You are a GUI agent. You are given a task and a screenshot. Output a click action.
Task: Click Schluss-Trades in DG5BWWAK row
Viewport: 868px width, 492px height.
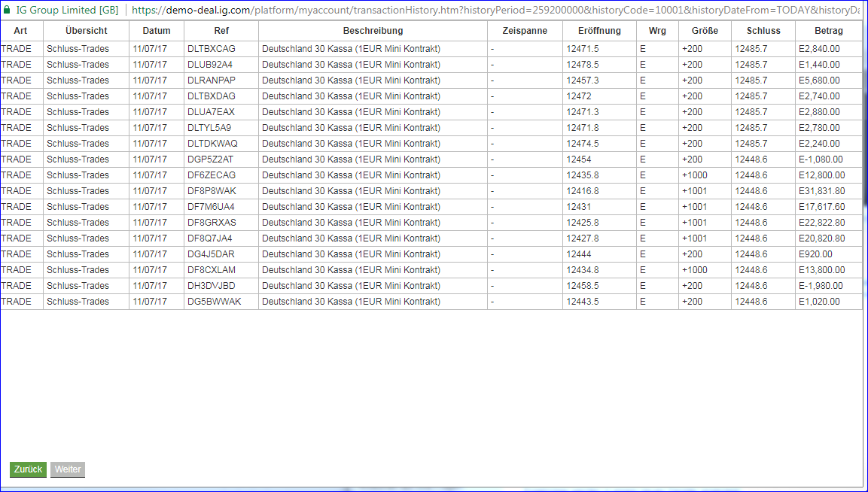(78, 302)
